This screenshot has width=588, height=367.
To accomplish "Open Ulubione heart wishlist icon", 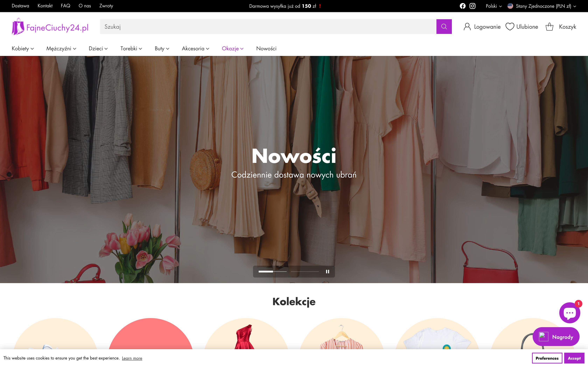I will 510,27.
